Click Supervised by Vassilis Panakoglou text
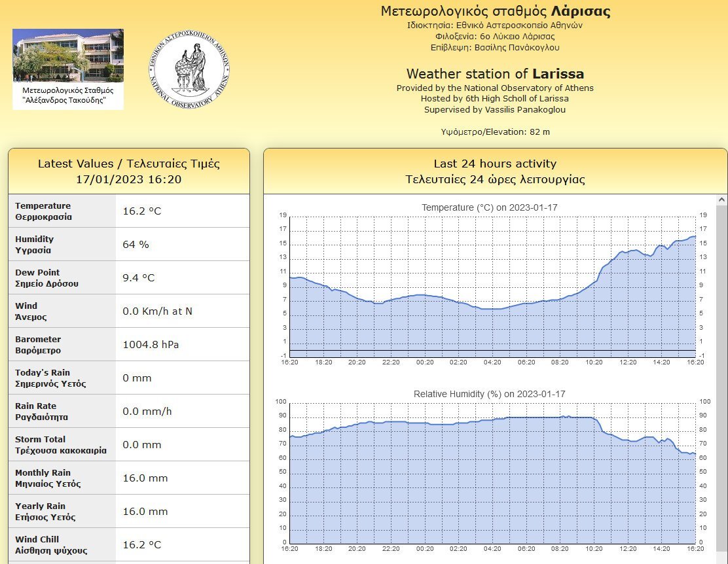The height and width of the screenshot is (564, 728). point(495,110)
